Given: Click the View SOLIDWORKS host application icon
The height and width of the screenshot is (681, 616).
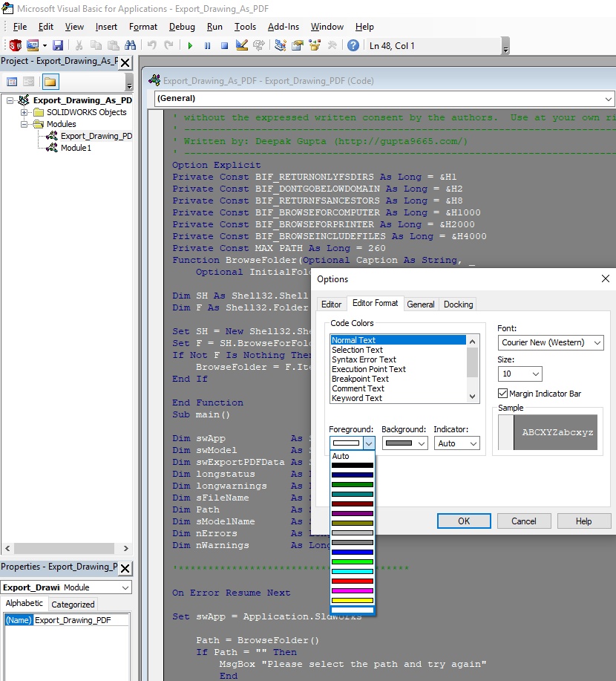Looking at the screenshot, I should [15, 45].
